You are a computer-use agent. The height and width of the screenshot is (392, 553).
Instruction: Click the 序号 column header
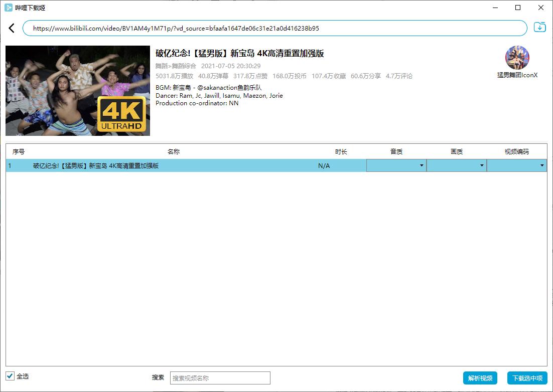19,151
